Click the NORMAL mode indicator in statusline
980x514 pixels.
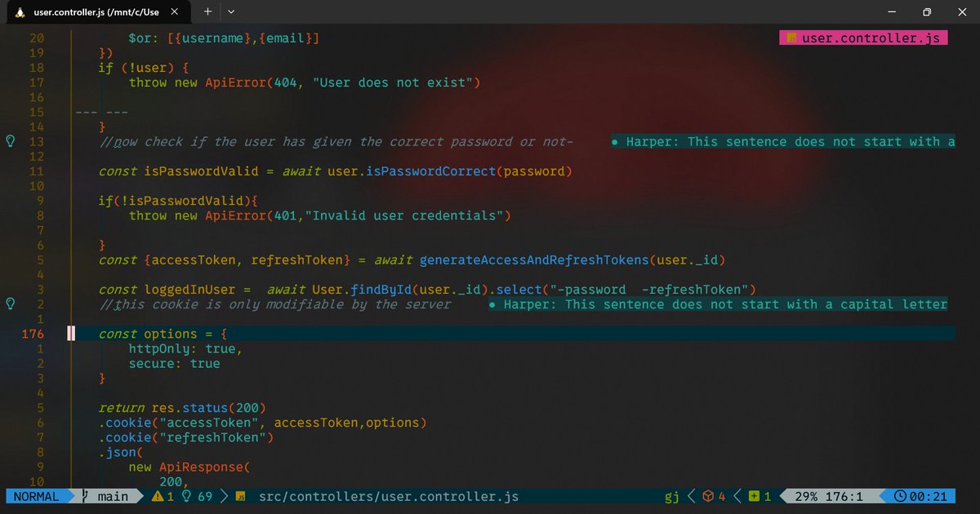[x=37, y=496]
